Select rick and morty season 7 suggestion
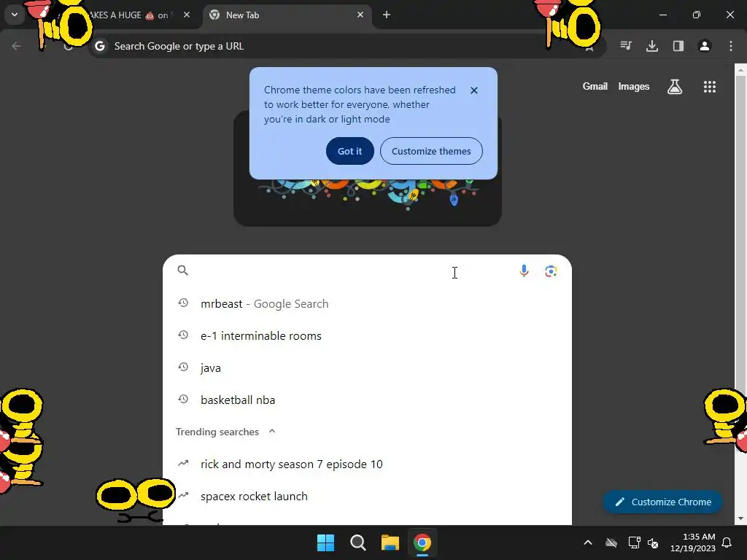The image size is (747, 560). click(x=367, y=464)
